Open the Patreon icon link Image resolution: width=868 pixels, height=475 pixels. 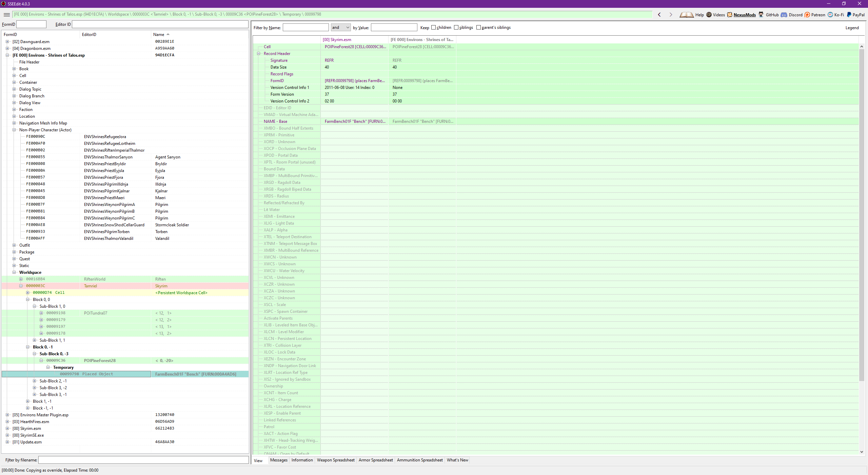807,15
